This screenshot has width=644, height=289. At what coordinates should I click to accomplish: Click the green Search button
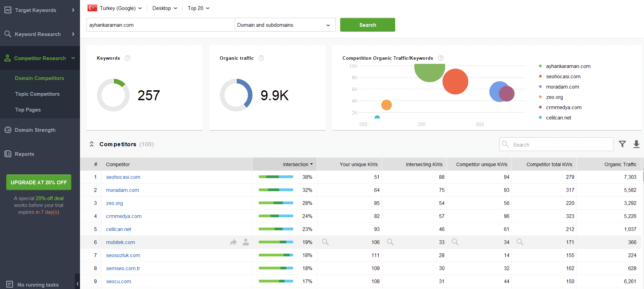367,25
